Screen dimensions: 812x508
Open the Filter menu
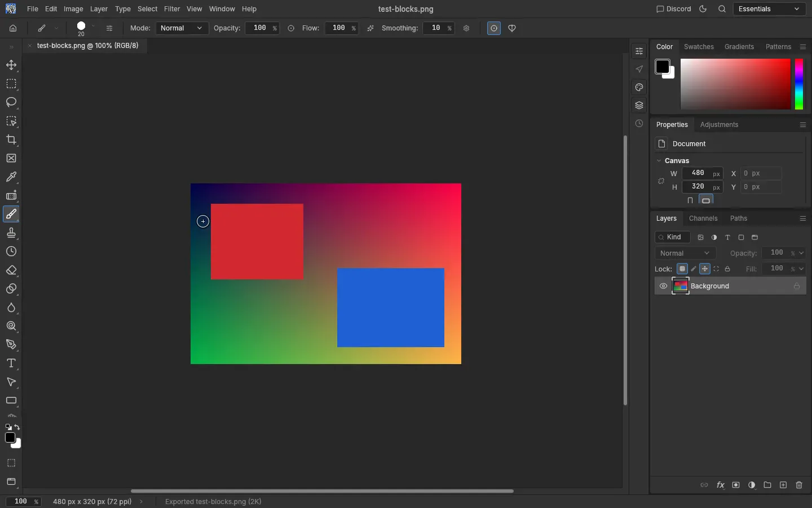172,9
